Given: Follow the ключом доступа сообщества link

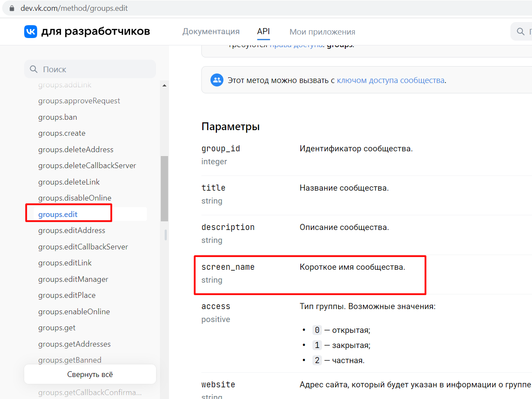Looking at the screenshot, I should [x=390, y=80].
